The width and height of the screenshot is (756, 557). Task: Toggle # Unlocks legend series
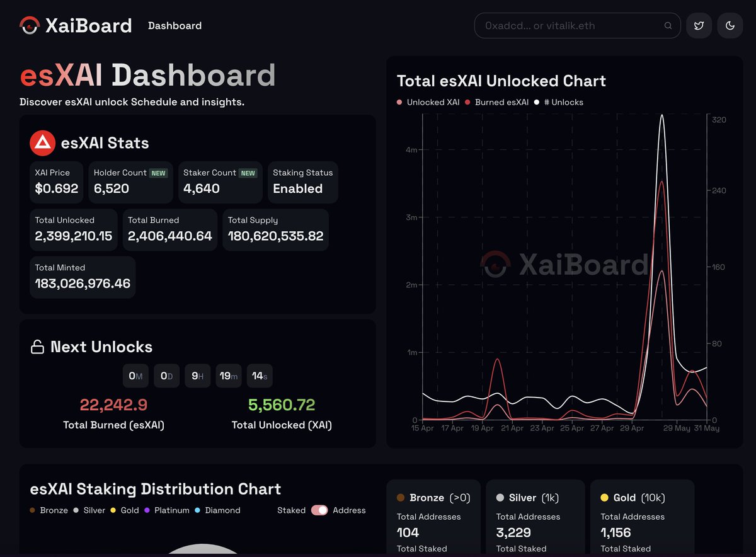point(559,102)
